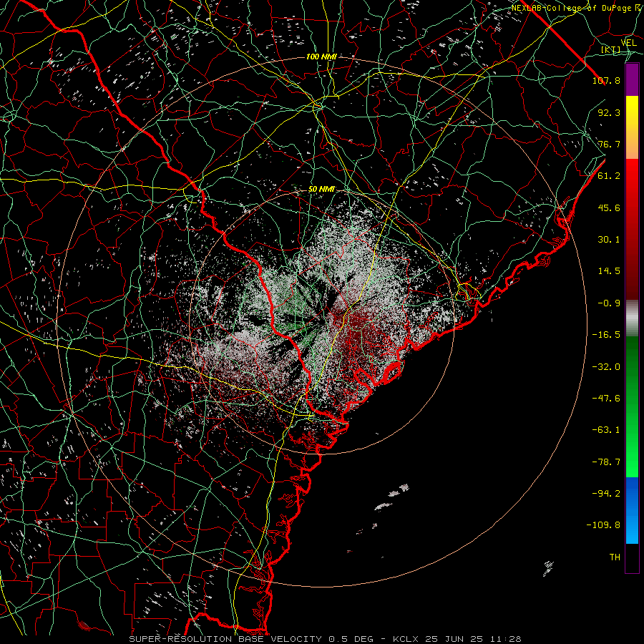644x644 pixels.
Task: Click the 45.6 legend value
Action: click(x=609, y=208)
